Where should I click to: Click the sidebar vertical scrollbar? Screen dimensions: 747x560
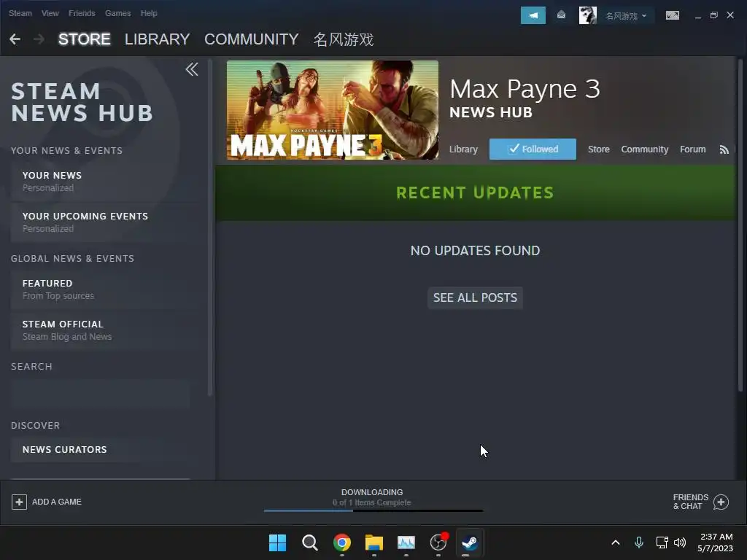point(209,227)
